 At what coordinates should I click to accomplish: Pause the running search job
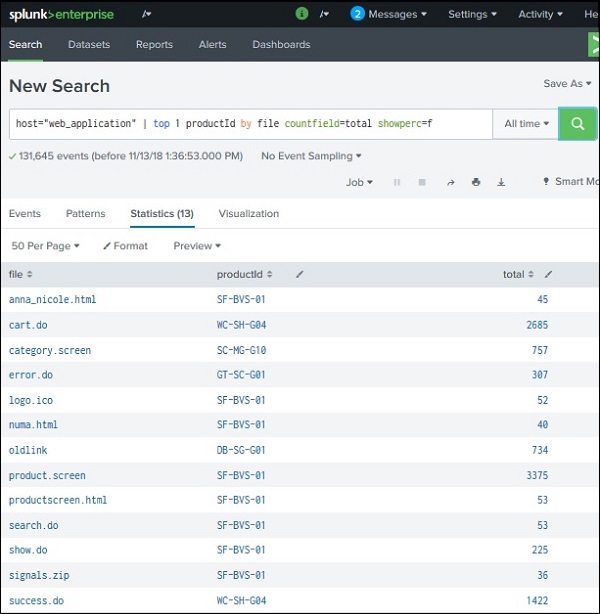397,182
